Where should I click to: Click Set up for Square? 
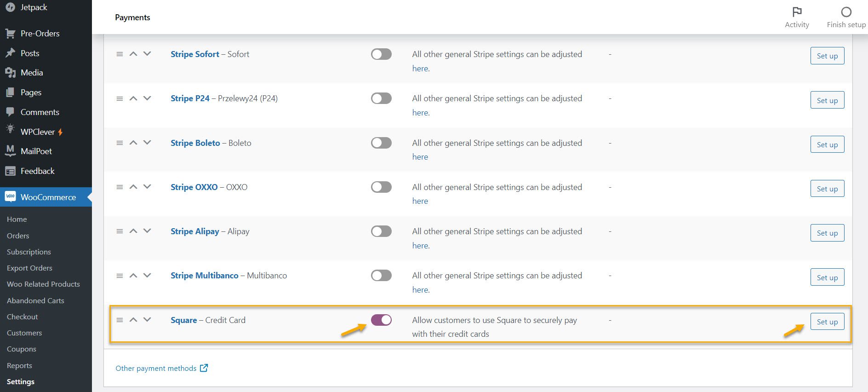(x=827, y=322)
